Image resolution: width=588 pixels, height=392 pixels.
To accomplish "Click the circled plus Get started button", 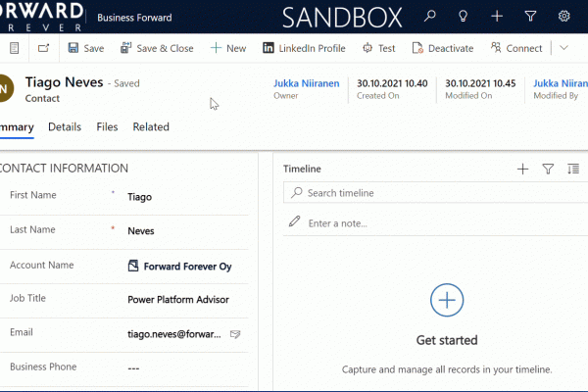I will tap(447, 300).
